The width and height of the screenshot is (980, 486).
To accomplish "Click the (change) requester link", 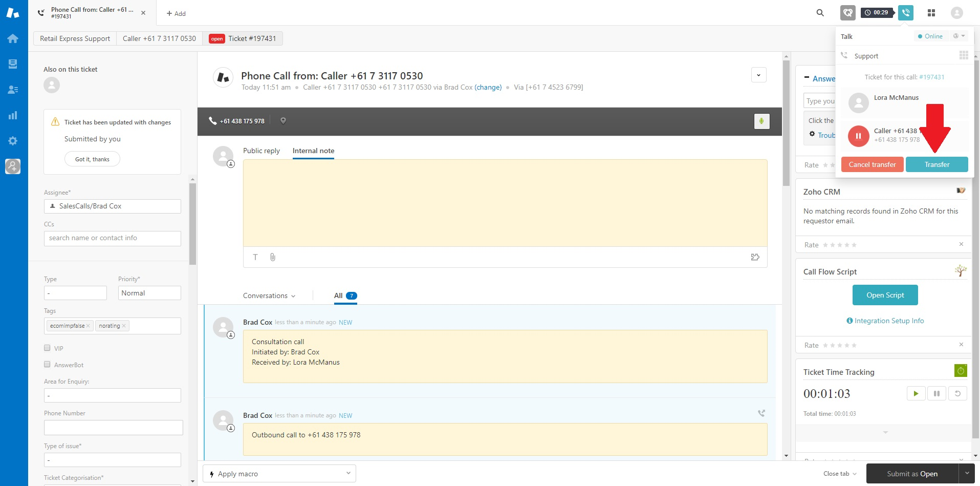I will (x=488, y=88).
